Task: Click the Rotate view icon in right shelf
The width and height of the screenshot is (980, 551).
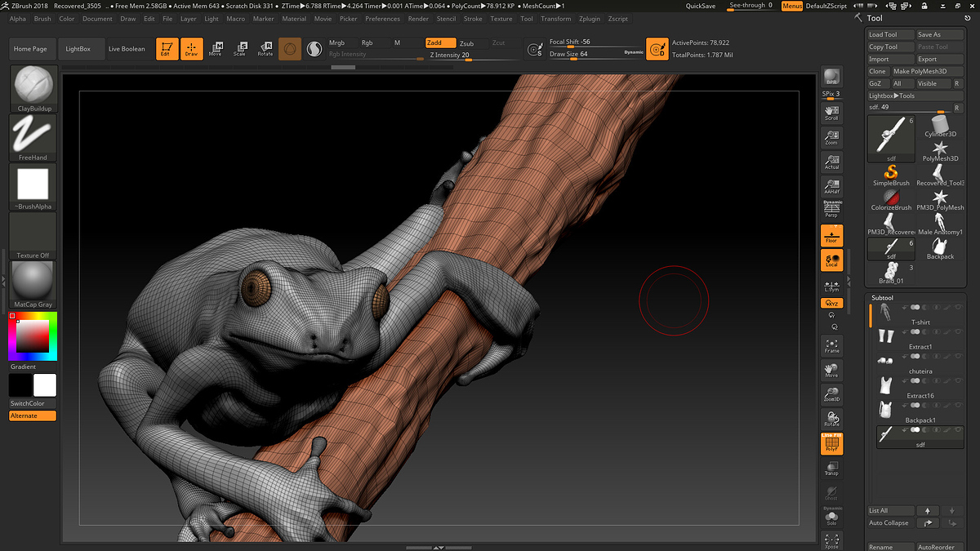Action: pyautogui.click(x=831, y=420)
